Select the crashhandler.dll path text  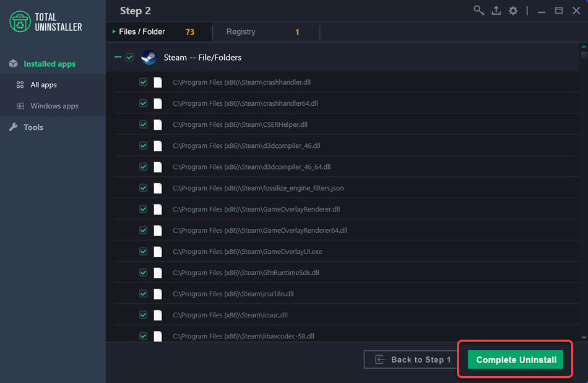(241, 82)
